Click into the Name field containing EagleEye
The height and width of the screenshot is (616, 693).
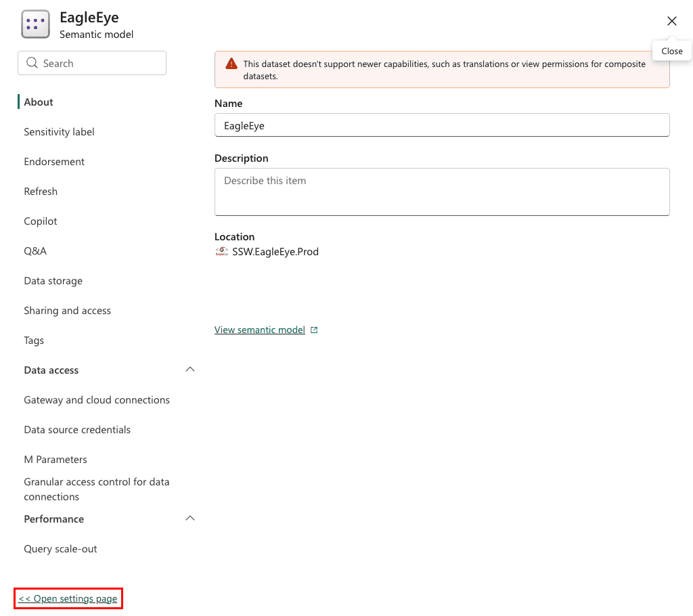(442, 125)
